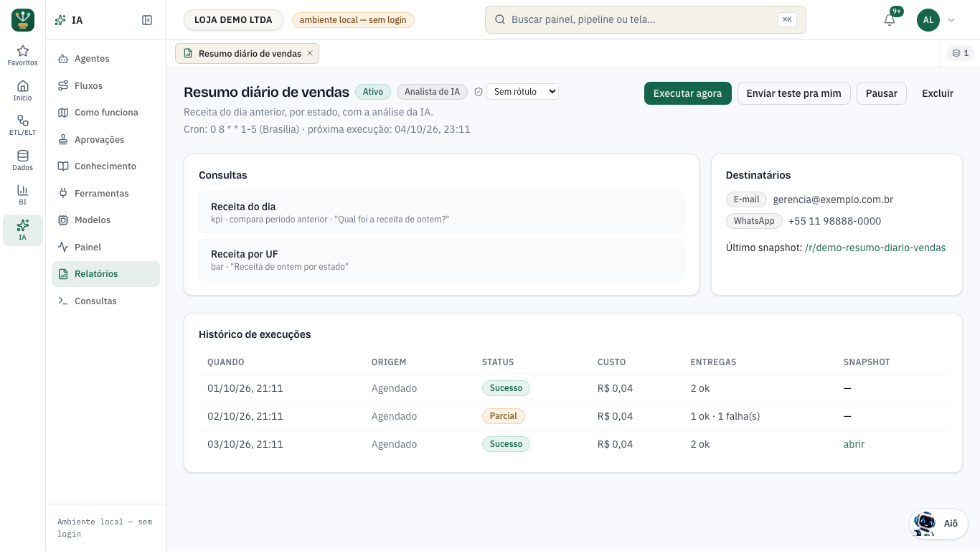Click the Executar agora button
This screenshot has width=980, height=551.
687,93
